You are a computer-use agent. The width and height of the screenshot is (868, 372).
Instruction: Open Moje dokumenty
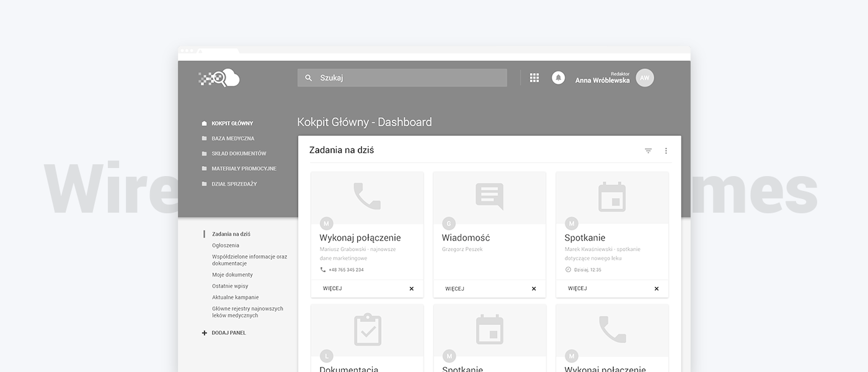click(232, 275)
